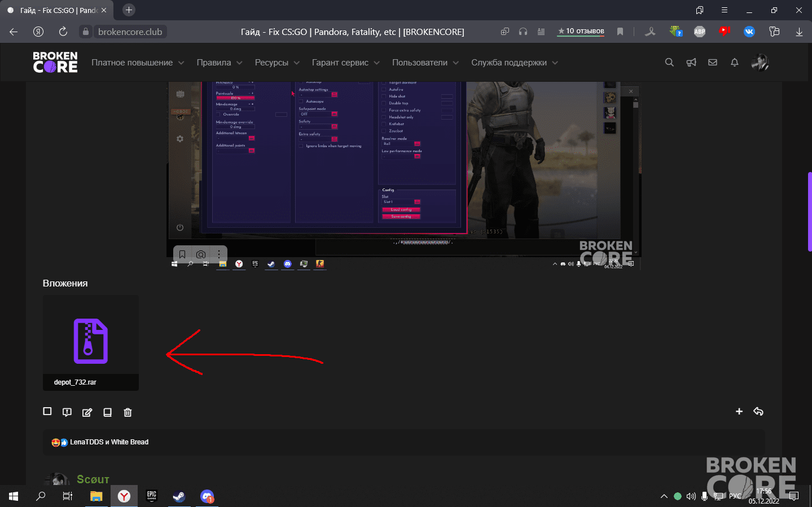Expand the Пользователи dropdown
812x507 pixels.
[425, 63]
